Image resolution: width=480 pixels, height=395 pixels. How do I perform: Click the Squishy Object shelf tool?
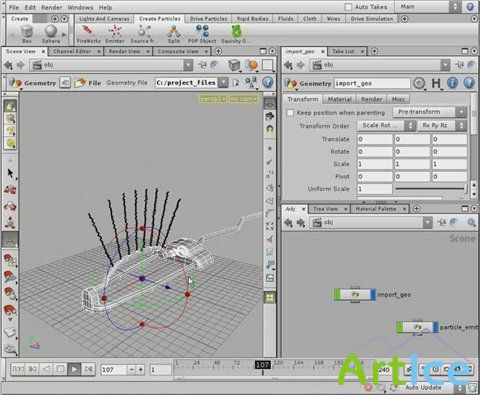[236, 34]
